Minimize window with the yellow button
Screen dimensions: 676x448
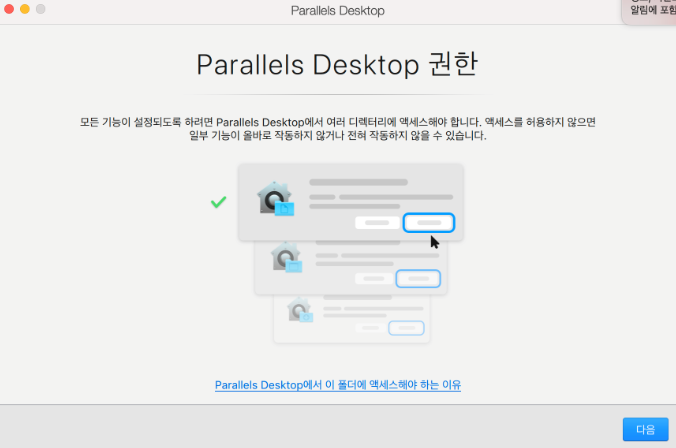pos(25,9)
